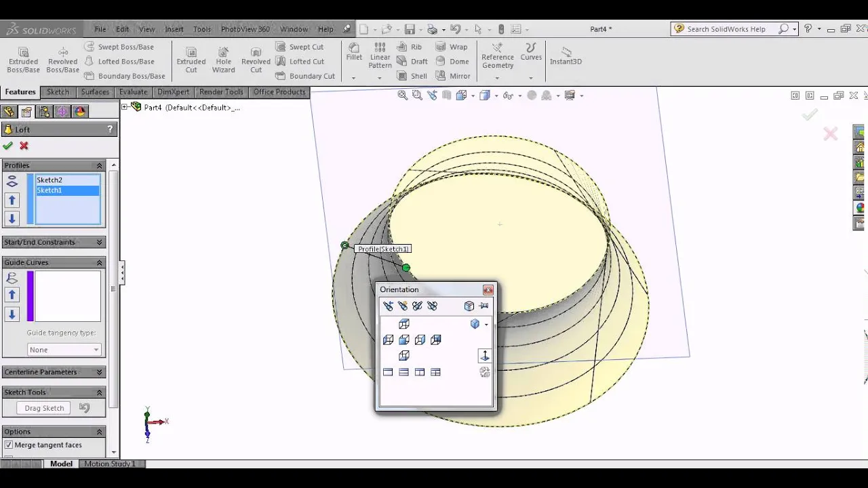Toggle the Merge tangent faces checkbox

(x=9, y=445)
